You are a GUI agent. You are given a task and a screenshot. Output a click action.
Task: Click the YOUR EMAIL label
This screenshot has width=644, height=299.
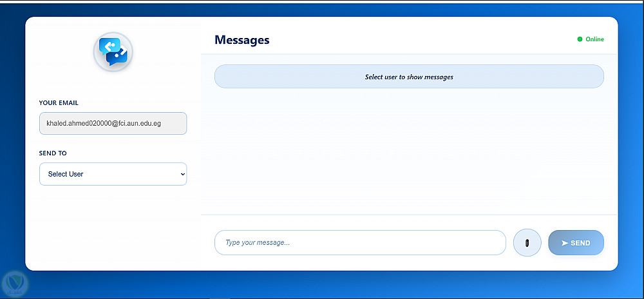tap(59, 103)
